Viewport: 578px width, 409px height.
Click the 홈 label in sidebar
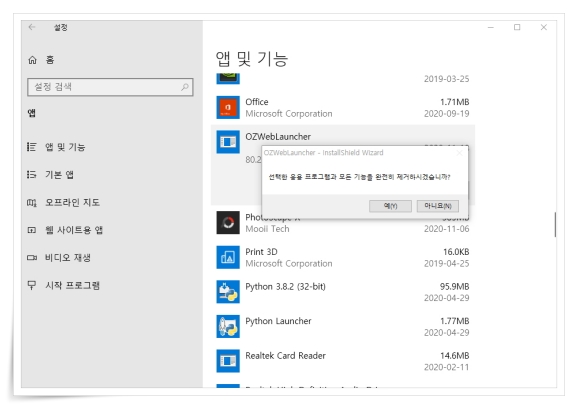click(50, 60)
